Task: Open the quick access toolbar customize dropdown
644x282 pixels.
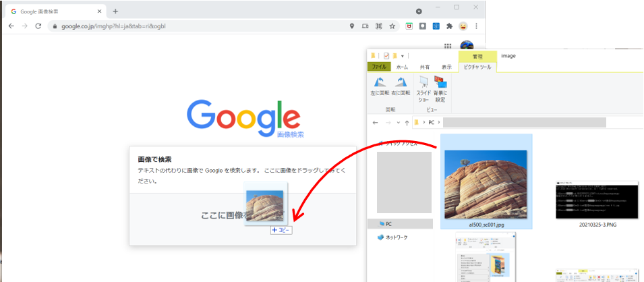Action: point(403,56)
